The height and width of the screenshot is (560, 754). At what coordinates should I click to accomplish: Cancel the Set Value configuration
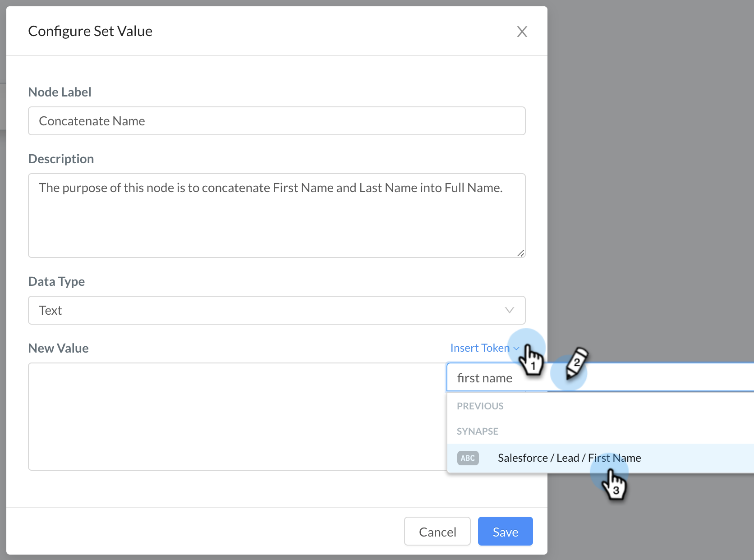pos(437,532)
